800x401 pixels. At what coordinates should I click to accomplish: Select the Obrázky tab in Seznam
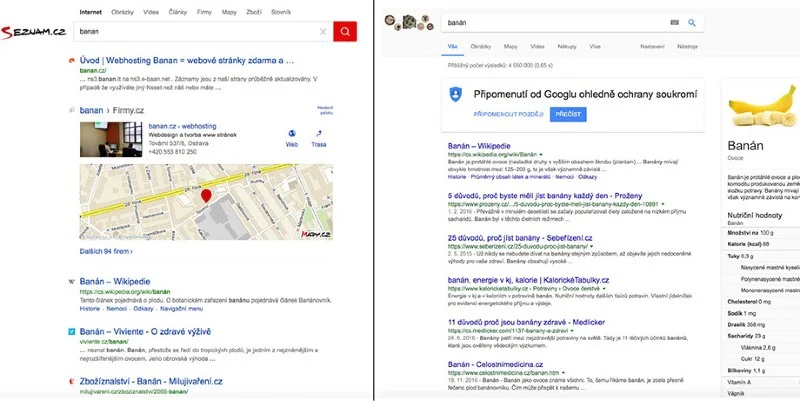coord(122,12)
